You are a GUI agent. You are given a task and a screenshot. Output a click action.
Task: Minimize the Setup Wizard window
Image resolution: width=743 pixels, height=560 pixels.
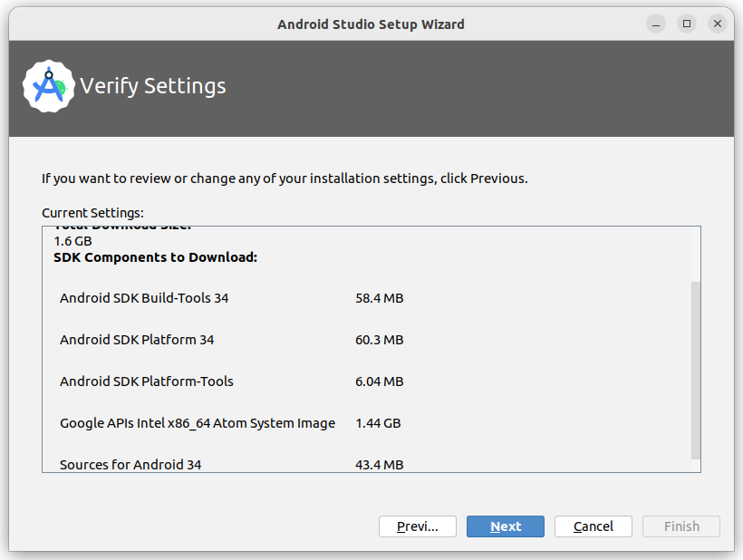point(656,24)
